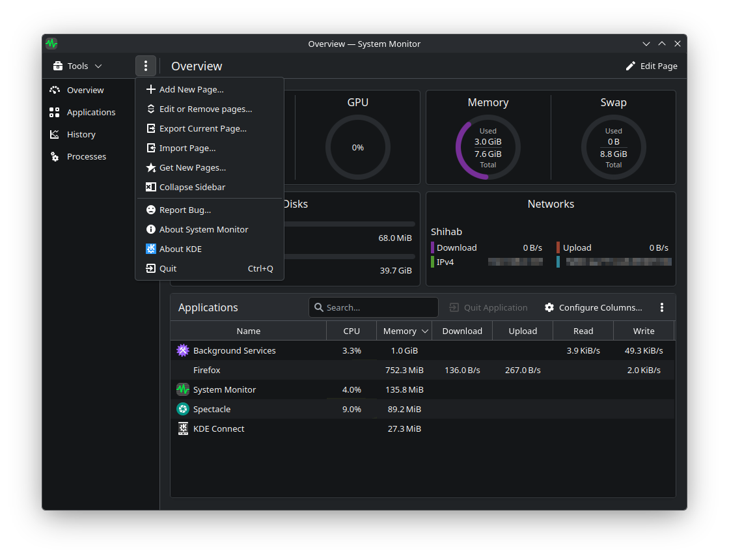Open the Applications three-dot overflow menu
Screen dimensions: 729x560
(x=662, y=307)
